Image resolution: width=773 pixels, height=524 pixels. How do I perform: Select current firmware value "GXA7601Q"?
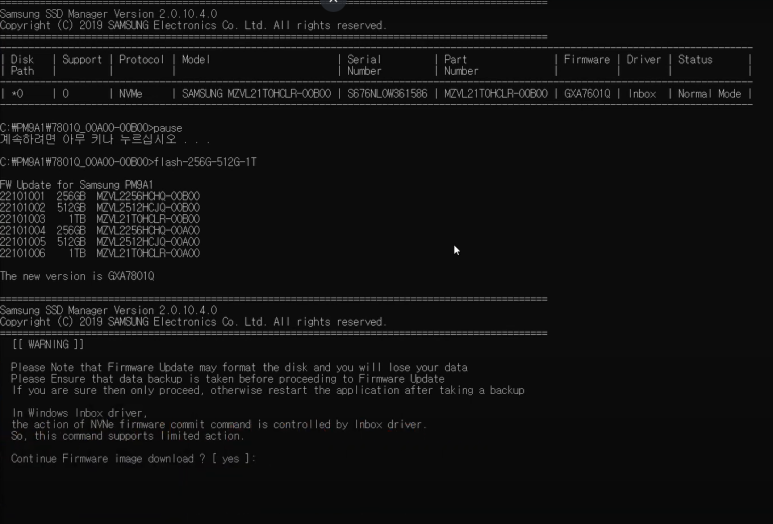tap(587, 94)
